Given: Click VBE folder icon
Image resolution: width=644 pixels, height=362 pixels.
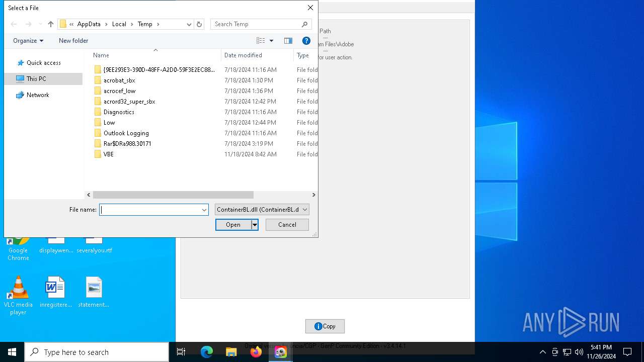Looking at the screenshot, I should click(98, 154).
